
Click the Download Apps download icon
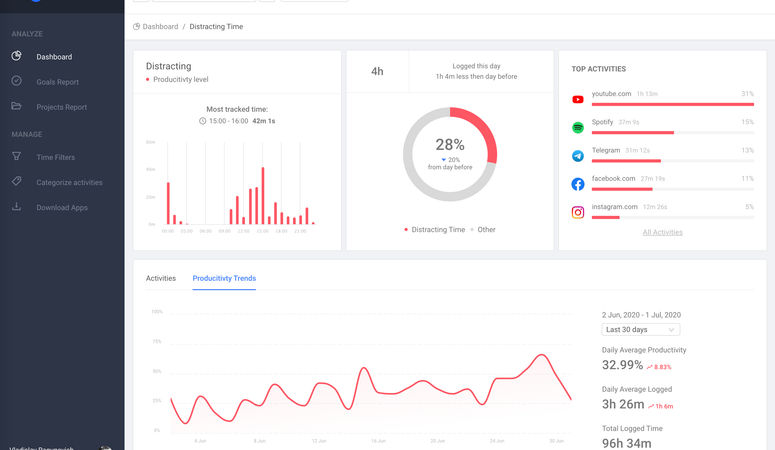pyautogui.click(x=16, y=206)
